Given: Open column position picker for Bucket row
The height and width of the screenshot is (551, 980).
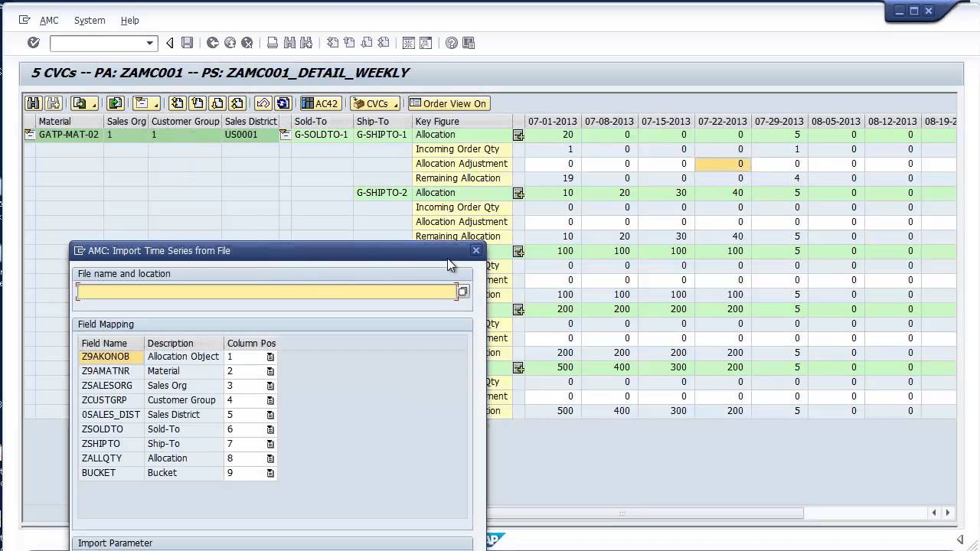Looking at the screenshot, I should [x=270, y=473].
